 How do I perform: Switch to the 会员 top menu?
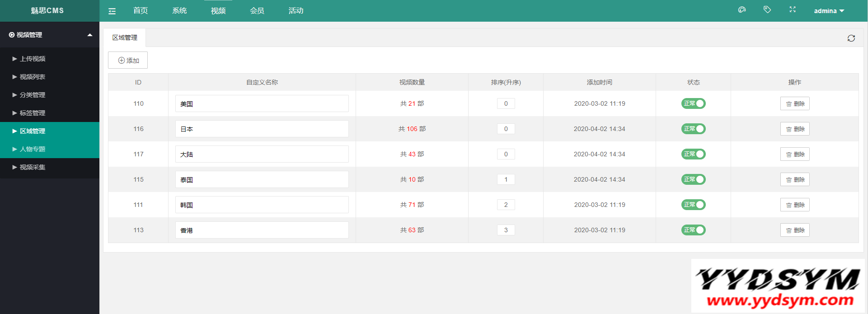pyautogui.click(x=257, y=11)
